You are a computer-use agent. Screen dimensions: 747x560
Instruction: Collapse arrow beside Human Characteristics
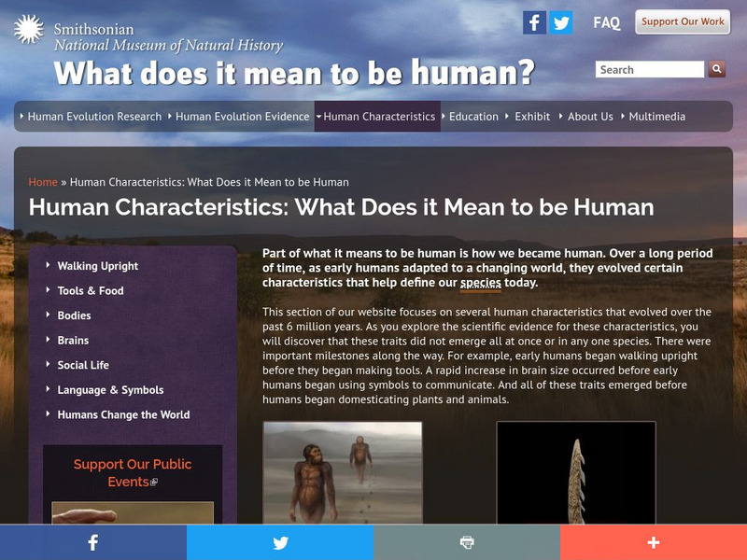pyautogui.click(x=319, y=116)
